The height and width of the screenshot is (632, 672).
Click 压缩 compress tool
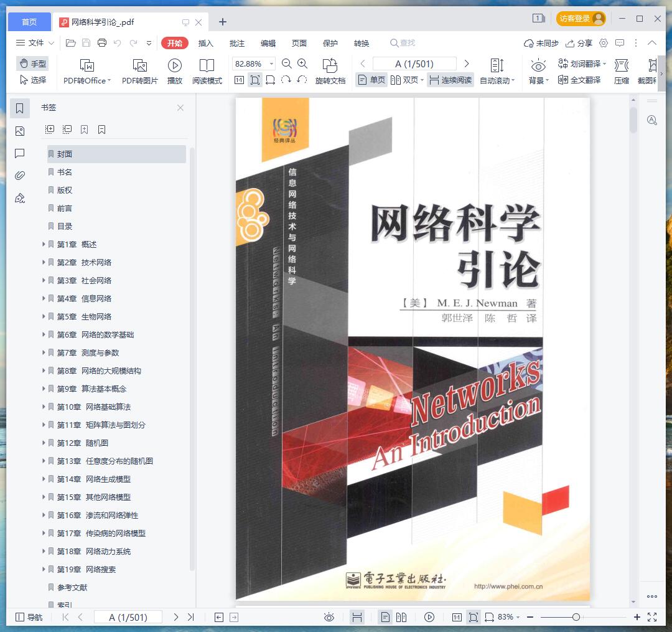(622, 72)
